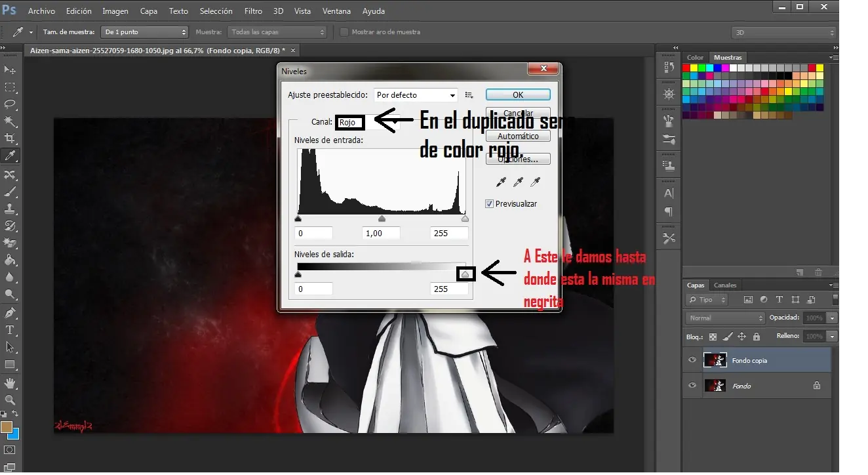Select the Clone Stamp tool
Image resolution: width=868 pixels, height=475 pixels.
10,209
